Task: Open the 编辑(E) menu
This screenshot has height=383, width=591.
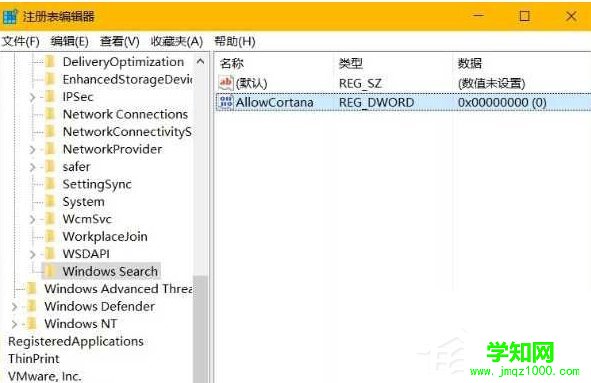Action: [69, 41]
